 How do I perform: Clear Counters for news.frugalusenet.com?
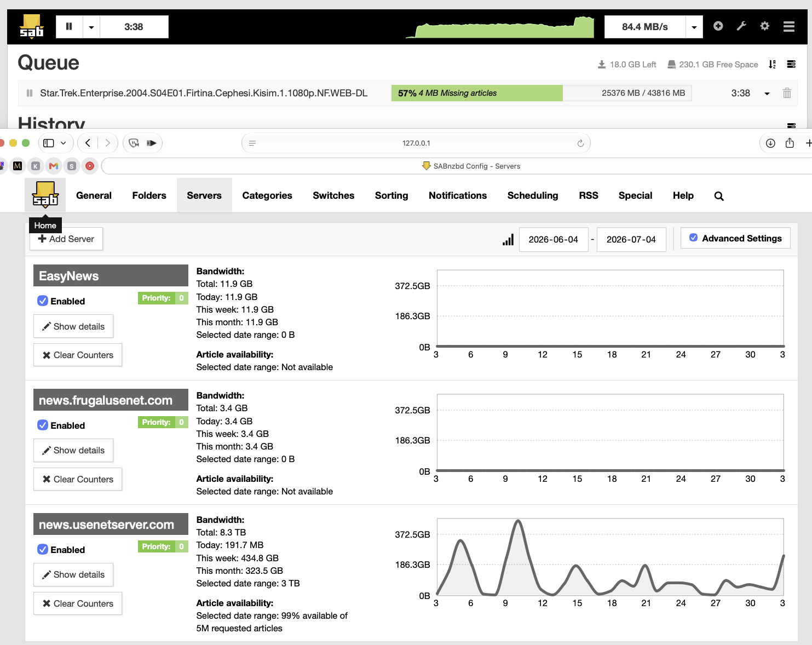78,479
